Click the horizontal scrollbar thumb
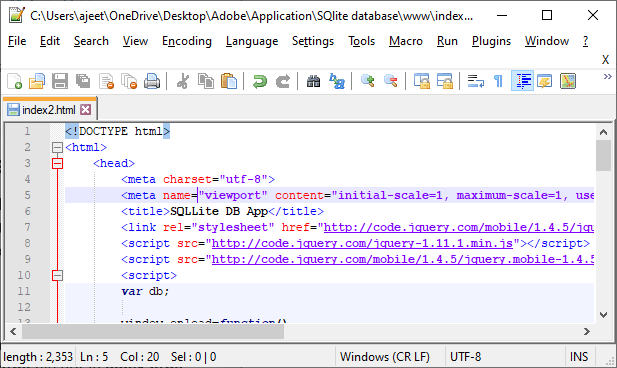 153,331
